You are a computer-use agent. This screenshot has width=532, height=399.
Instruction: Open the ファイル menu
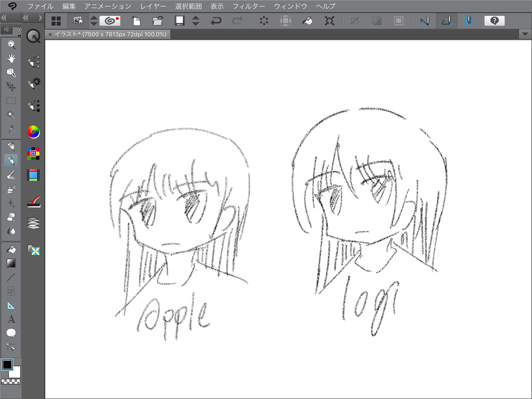pos(40,6)
